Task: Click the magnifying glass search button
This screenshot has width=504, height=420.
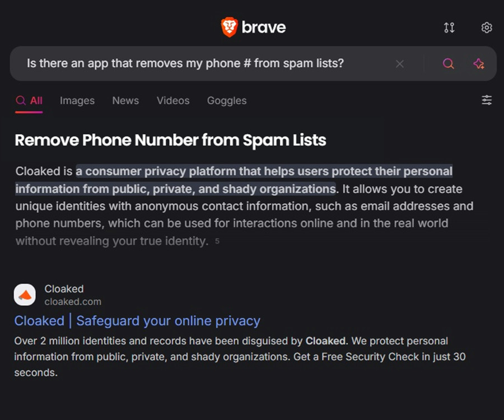Action: click(x=448, y=64)
